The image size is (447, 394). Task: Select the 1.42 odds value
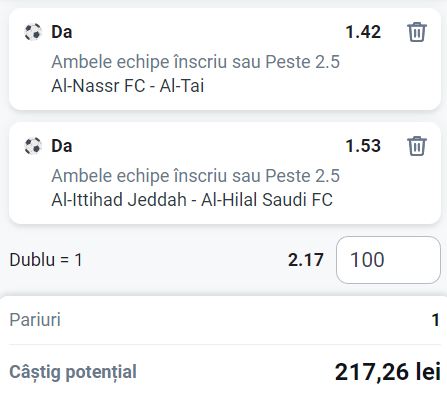363,32
